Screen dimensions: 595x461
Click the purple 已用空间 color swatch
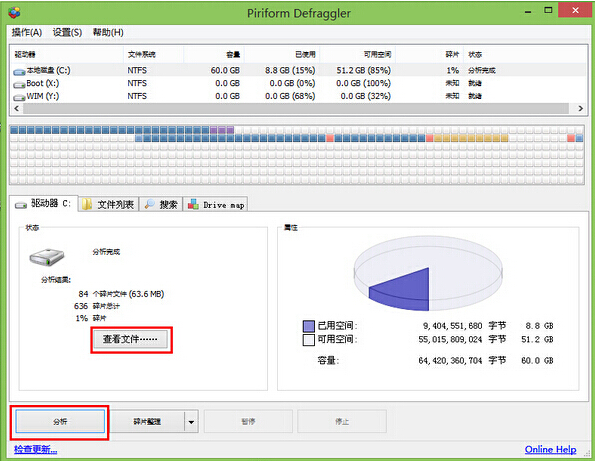[309, 326]
